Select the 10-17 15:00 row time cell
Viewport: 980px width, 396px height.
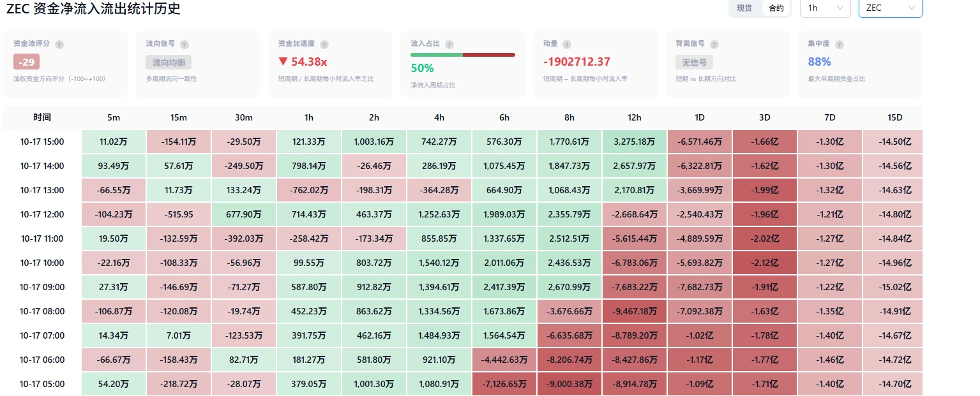point(42,142)
